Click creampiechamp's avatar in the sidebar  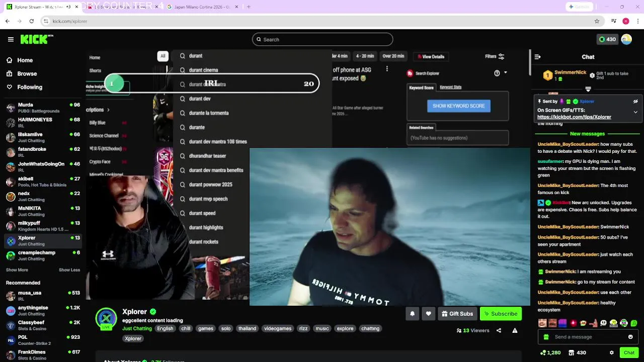11,255
